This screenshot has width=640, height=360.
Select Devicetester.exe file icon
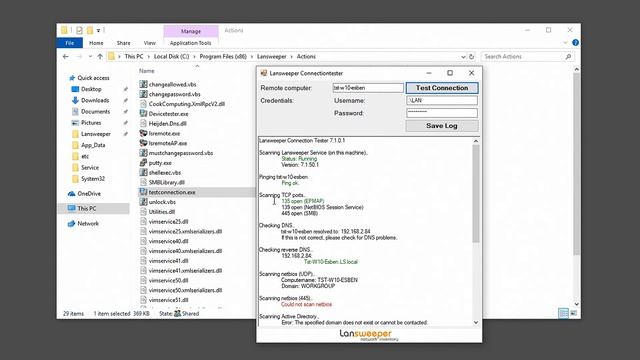click(x=143, y=113)
